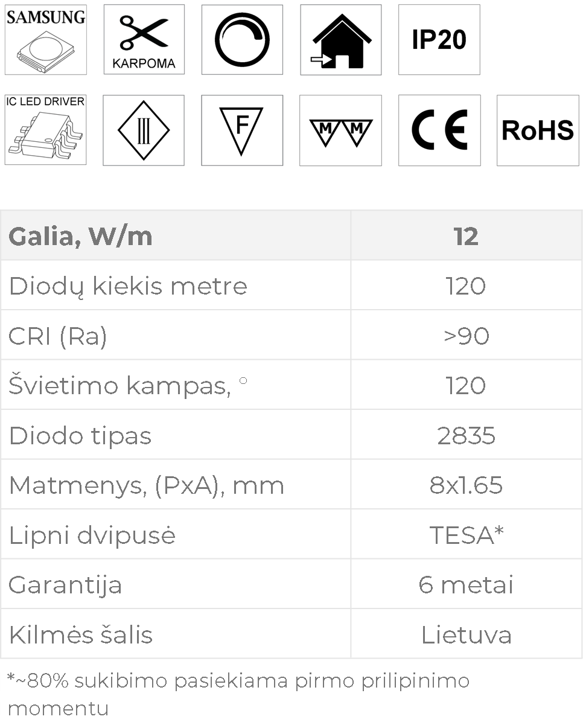Screen dimensions: 583x728
Task: Select the IC LED Driver chip icon
Action: [45, 130]
